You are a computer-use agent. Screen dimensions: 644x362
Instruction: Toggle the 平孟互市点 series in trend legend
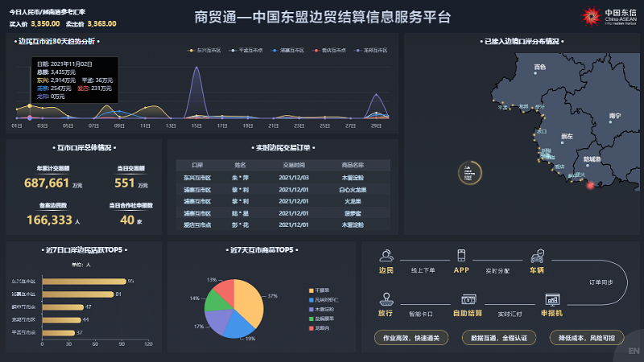coord(246,50)
